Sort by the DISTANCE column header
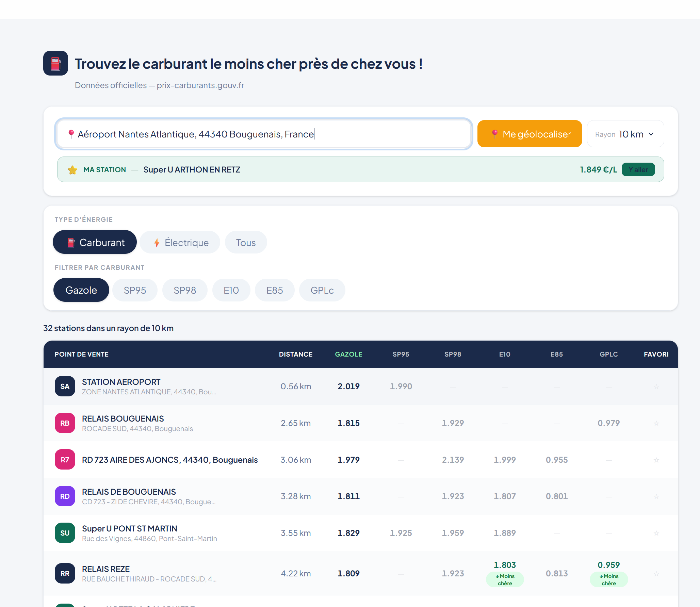 click(x=296, y=354)
